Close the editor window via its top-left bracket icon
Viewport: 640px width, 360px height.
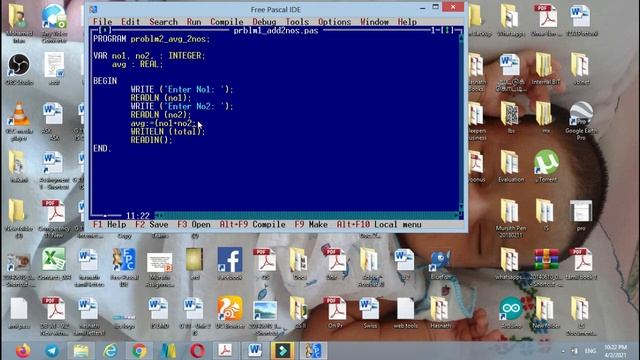tap(105, 30)
